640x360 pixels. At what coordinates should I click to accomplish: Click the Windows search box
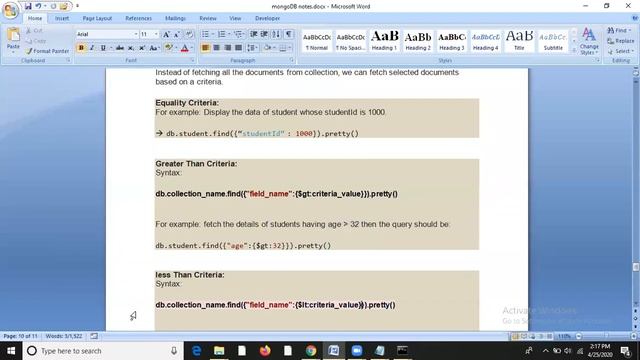[102, 351]
